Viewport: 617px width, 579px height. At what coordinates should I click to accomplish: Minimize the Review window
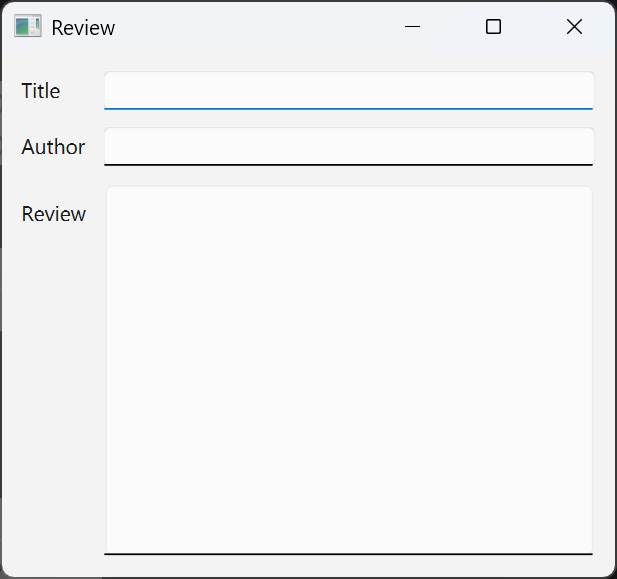pos(412,27)
